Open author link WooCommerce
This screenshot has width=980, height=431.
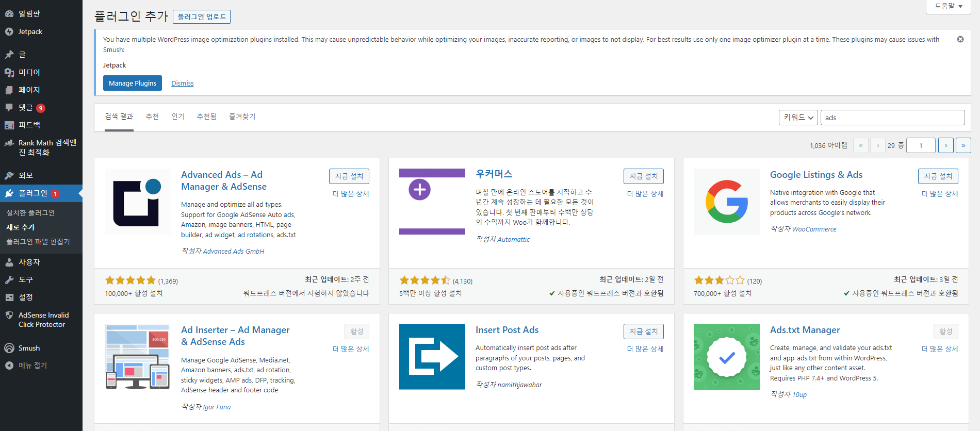(814, 229)
